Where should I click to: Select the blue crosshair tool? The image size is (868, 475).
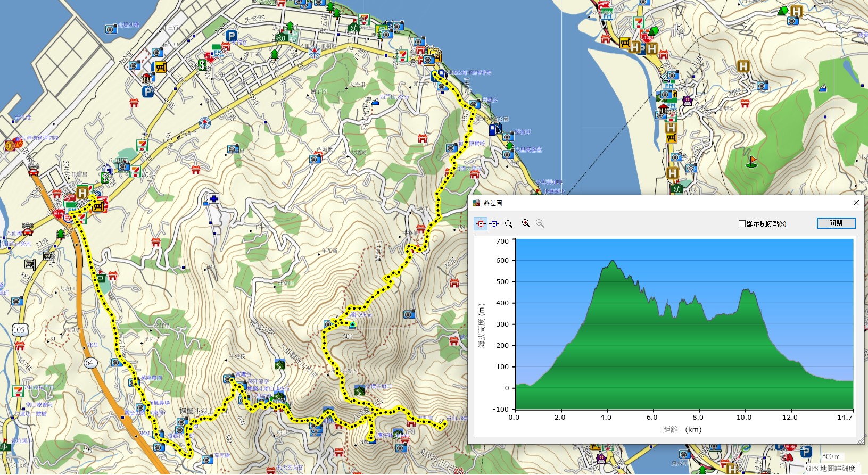[494, 224]
